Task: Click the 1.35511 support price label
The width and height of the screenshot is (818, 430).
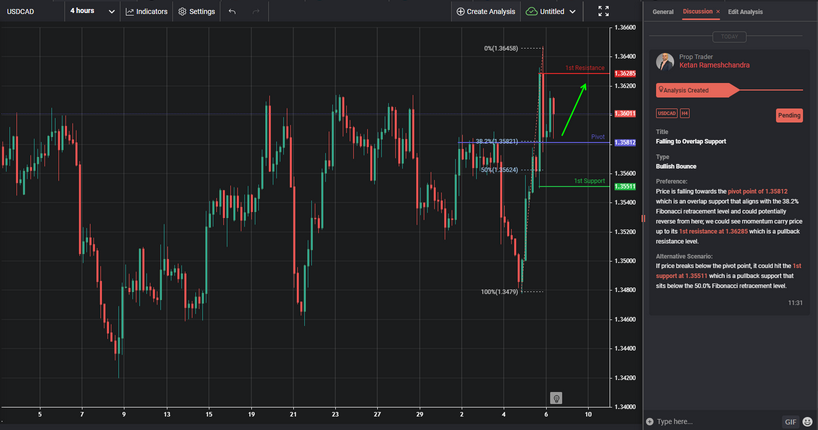Action: pyautogui.click(x=625, y=186)
